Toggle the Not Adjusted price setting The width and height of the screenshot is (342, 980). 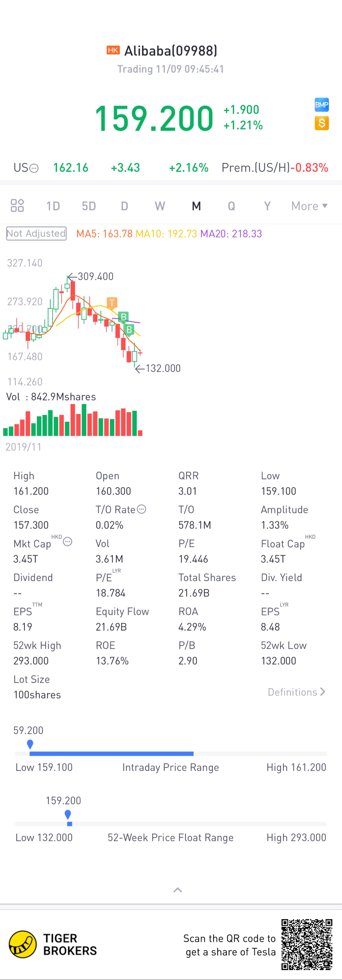pos(36,233)
